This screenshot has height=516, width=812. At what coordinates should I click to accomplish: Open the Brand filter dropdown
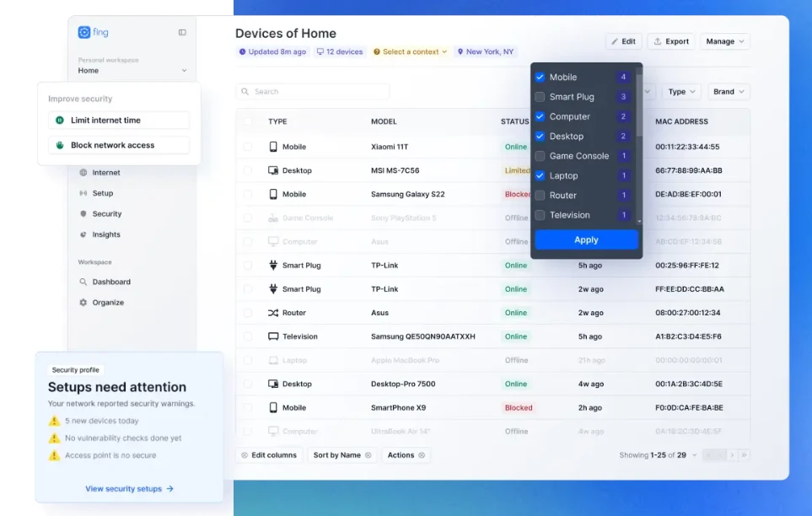(729, 92)
